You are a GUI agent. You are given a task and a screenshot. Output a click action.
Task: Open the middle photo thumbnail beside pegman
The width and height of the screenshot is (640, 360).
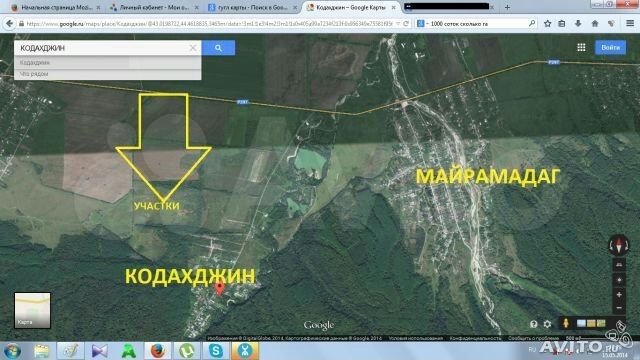(x=591, y=323)
